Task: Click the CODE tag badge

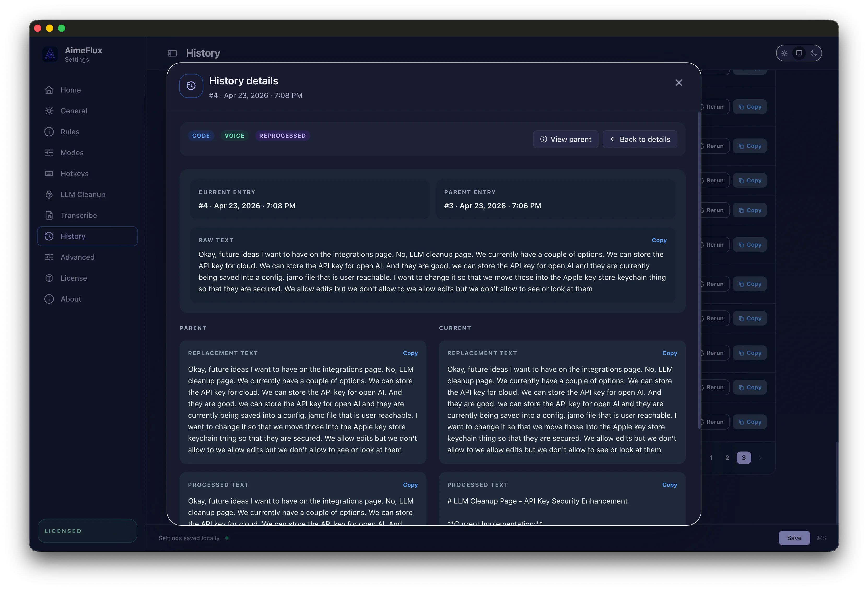Action: (x=201, y=136)
